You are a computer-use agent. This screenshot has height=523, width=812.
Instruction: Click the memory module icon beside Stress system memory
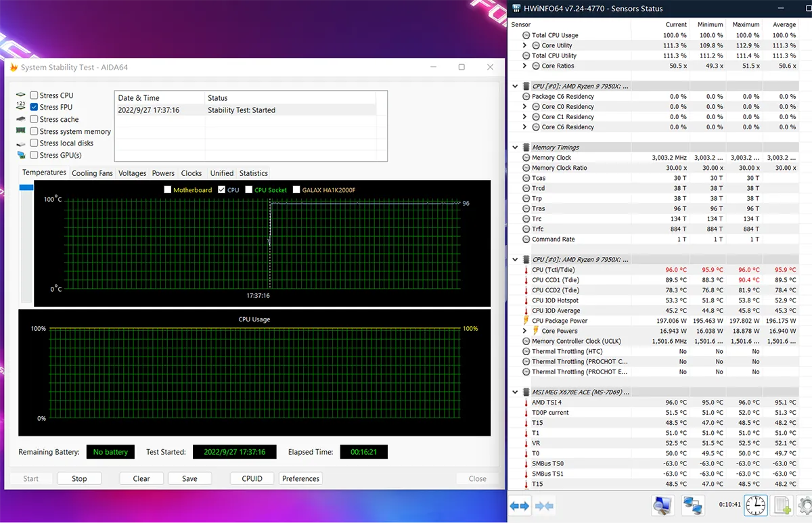pos(21,131)
